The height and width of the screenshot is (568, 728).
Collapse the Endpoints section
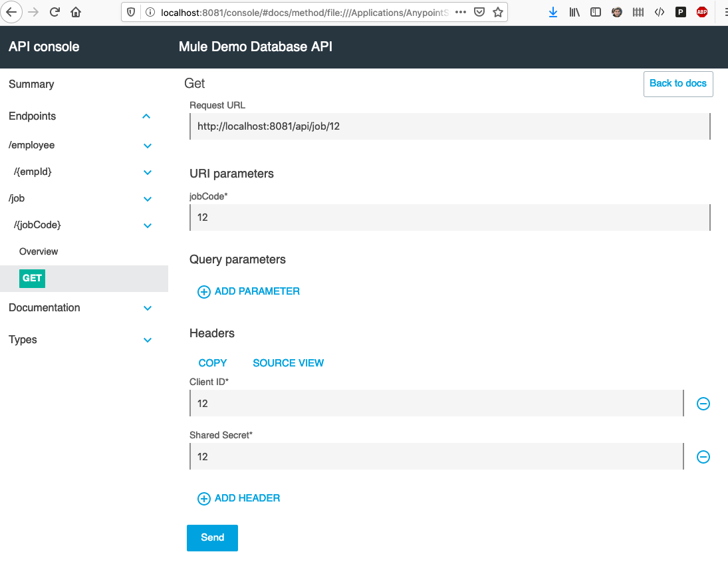pyautogui.click(x=146, y=116)
